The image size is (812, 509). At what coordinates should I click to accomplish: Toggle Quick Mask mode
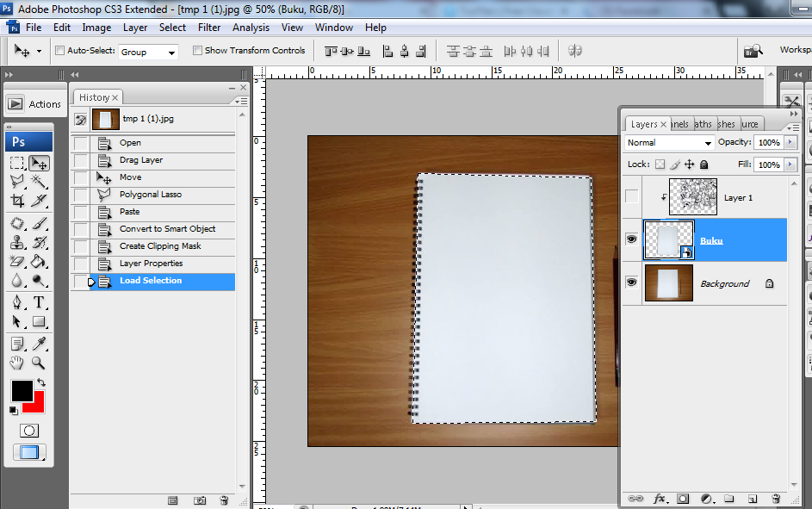tap(29, 431)
